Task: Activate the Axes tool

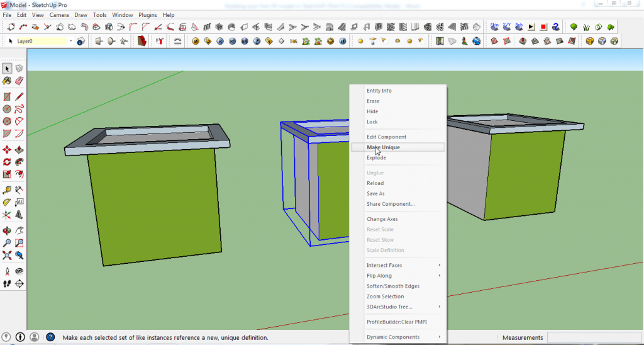Action: pos(7,215)
